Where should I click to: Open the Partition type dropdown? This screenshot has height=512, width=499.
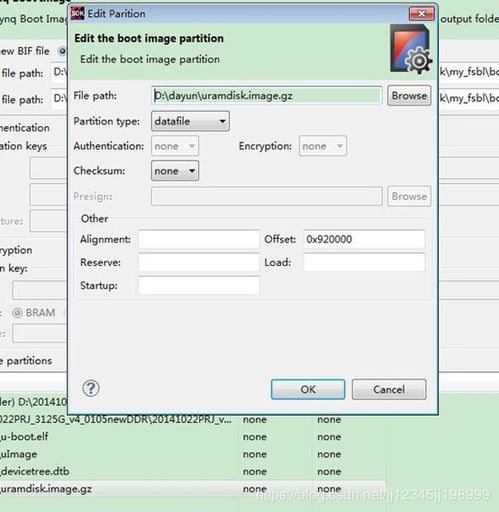(x=190, y=121)
